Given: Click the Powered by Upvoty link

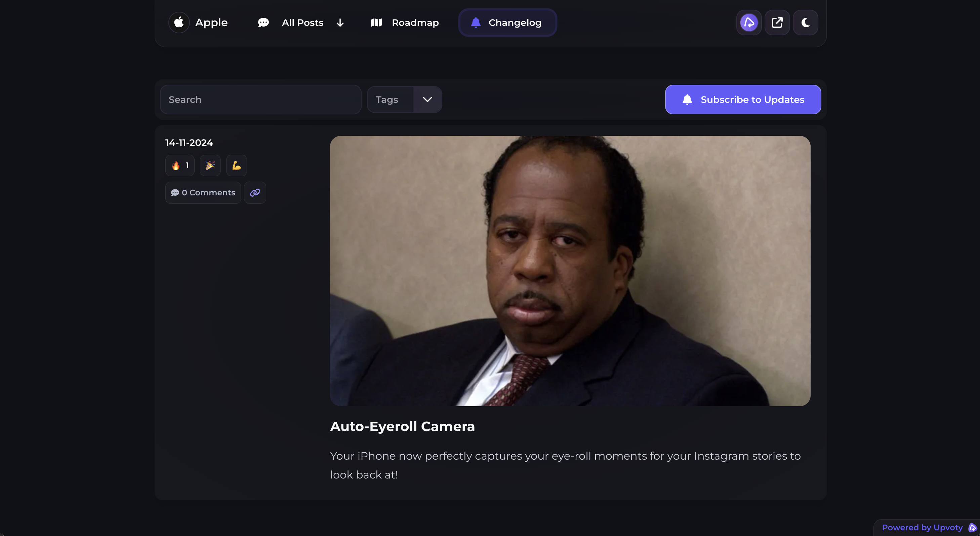Looking at the screenshot, I should [x=927, y=527].
